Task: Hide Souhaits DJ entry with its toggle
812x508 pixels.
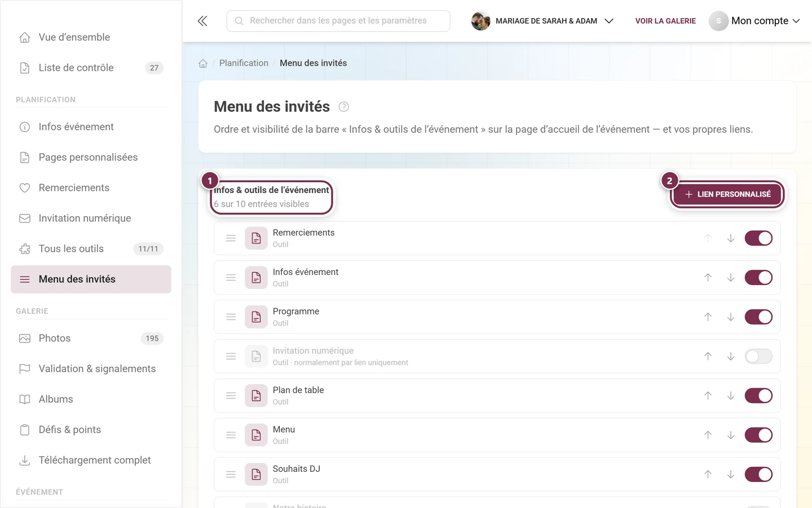Action: [x=758, y=475]
